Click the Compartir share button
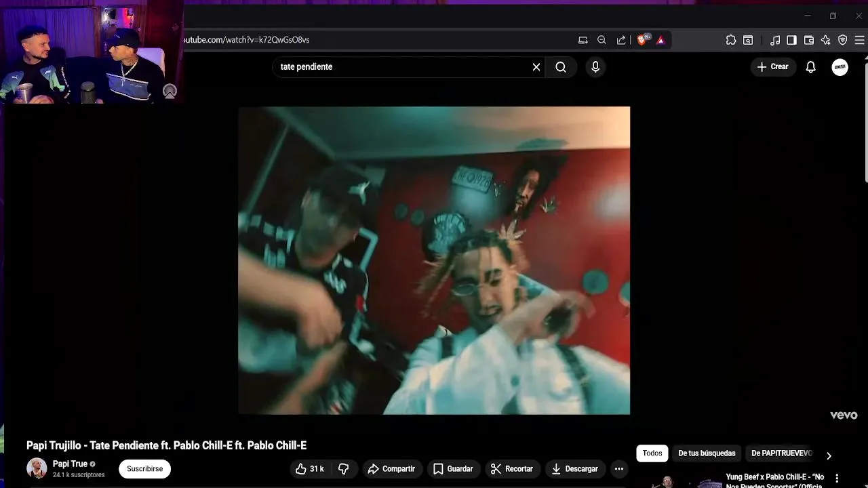Viewport: 868px width, 488px height. click(x=391, y=469)
